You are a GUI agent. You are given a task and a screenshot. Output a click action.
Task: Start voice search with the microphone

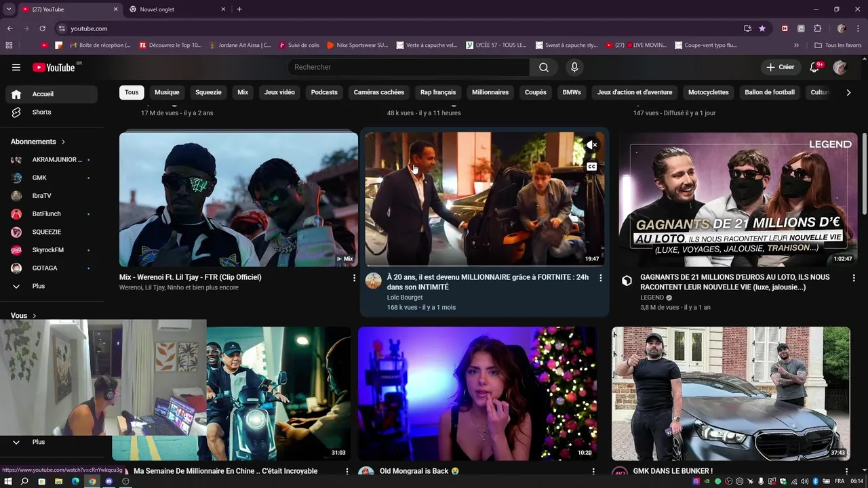(x=574, y=67)
